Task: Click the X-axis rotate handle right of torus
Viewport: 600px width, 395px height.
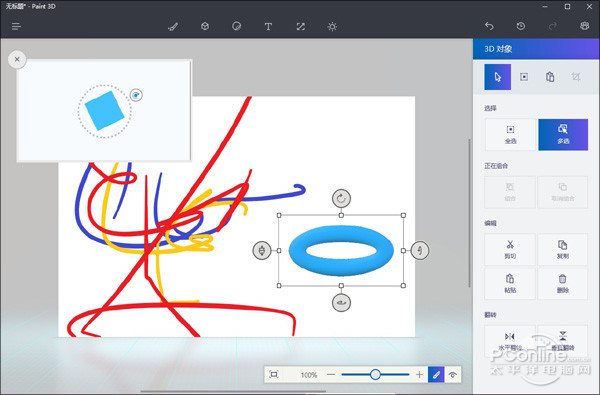Action: [x=420, y=250]
